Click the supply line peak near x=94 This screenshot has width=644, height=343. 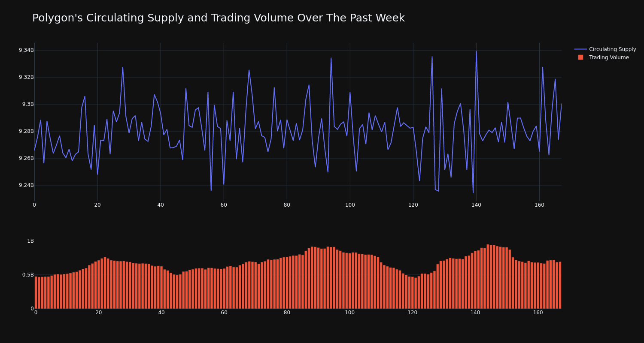(x=331, y=58)
